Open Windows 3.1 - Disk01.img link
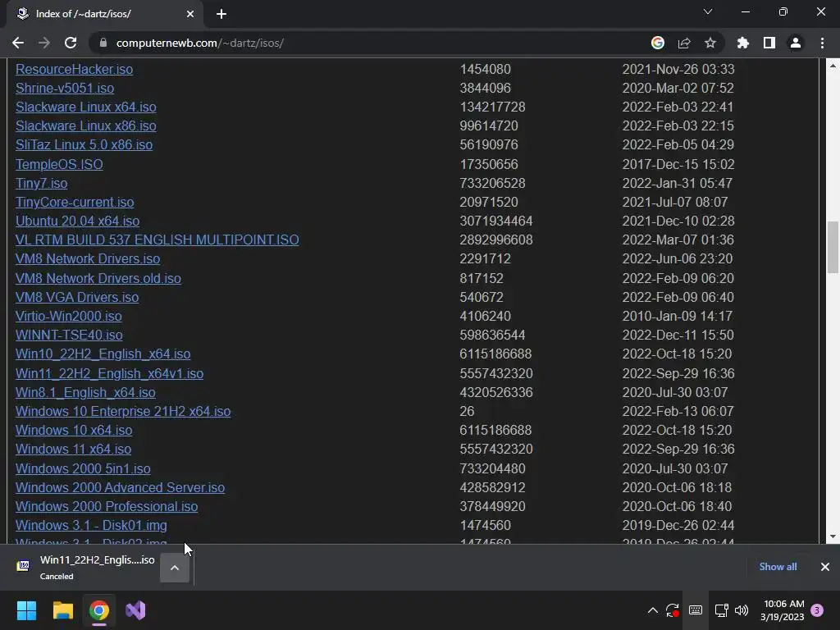840x630 pixels. pyautogui.click(x=91, y=525)
